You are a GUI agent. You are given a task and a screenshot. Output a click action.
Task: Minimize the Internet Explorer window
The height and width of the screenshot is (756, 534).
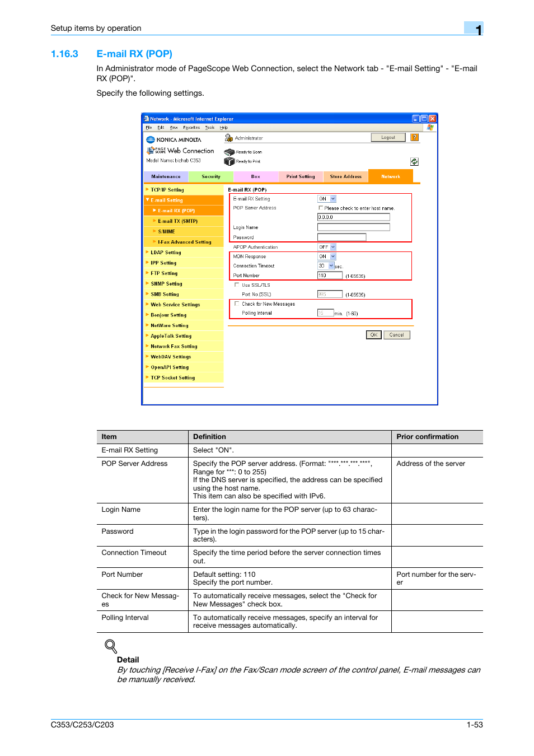[x=415, y=119]
